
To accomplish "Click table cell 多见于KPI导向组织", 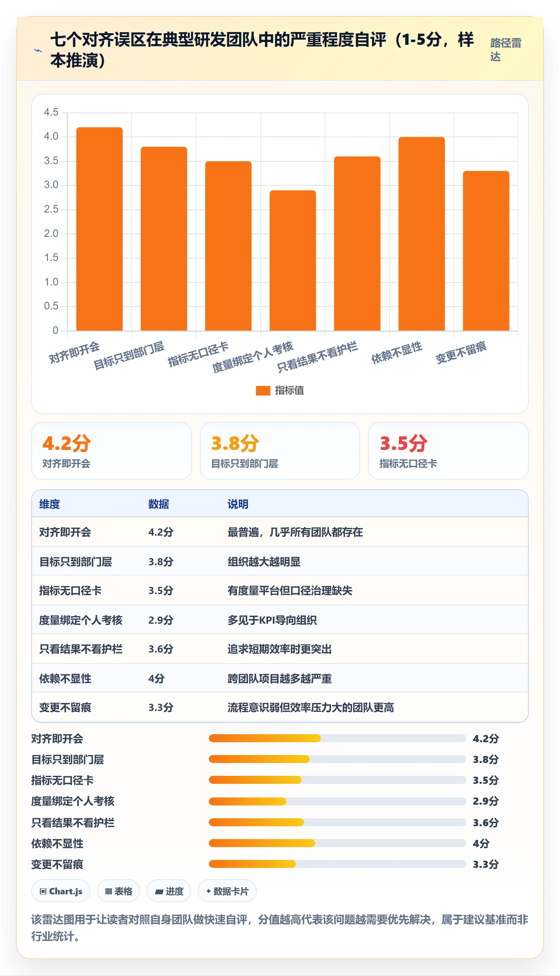I will pos(272,620).
